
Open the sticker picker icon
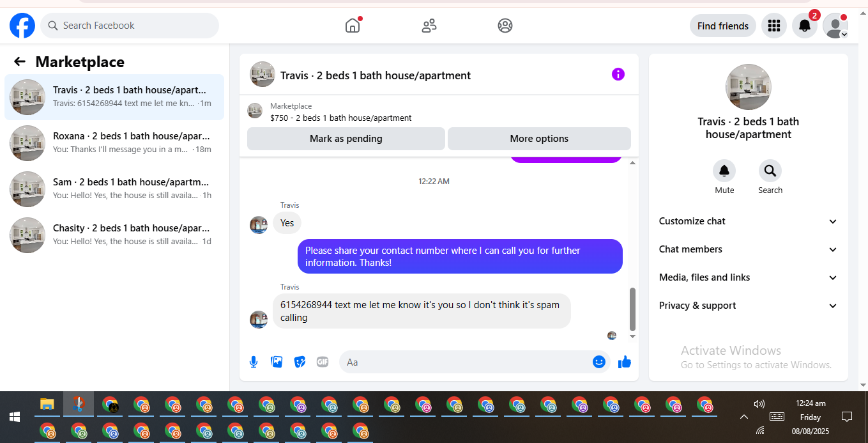(x=300, y=362)
